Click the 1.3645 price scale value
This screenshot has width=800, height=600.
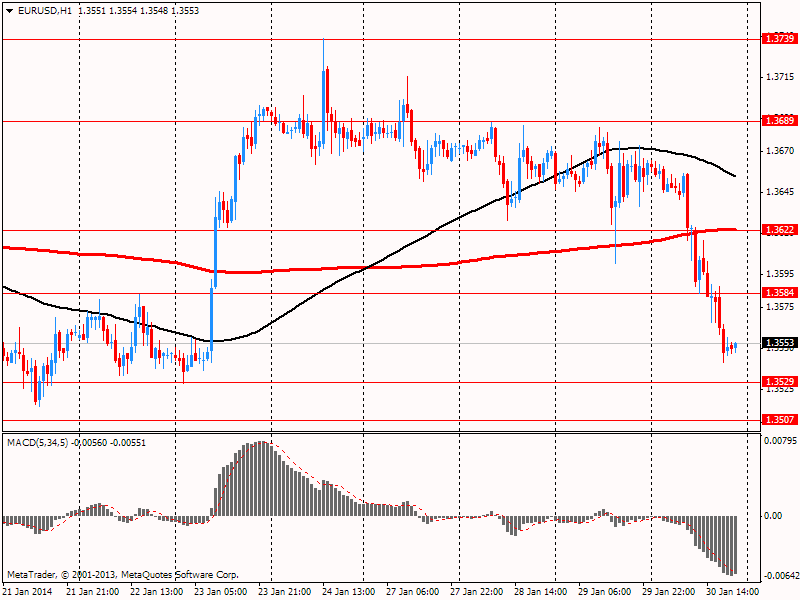[x=780, y=192]
